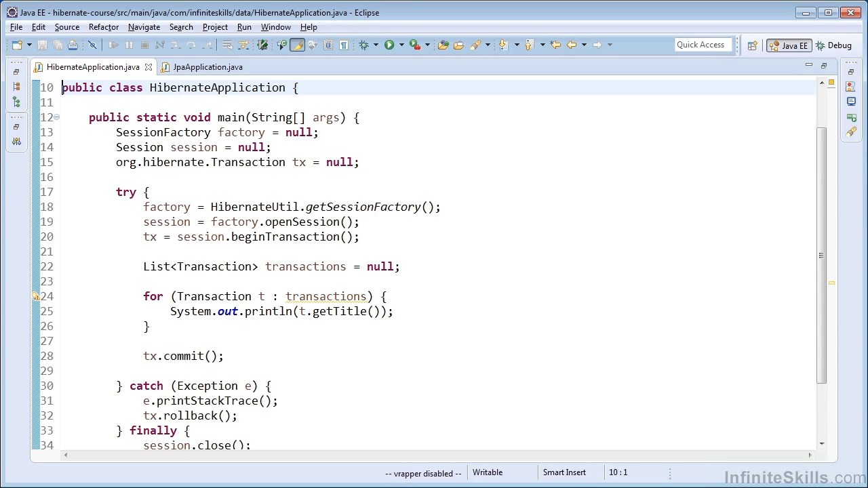Image resolution: width=868 pixels, height=488 pixels.
Task: Click the Suspend debug icon
Action: [x=129, y=45]
